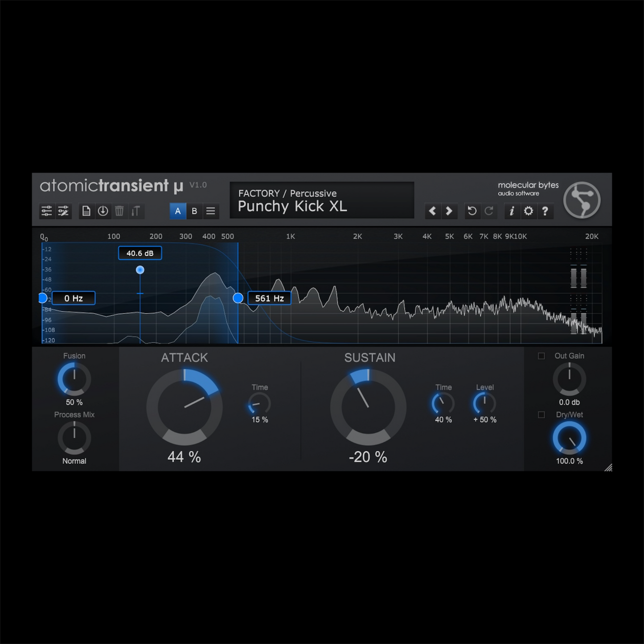Open the info 'i' icon
Image resolution: width=644 pixels, height=644 pixels.
tap(512, 211)
